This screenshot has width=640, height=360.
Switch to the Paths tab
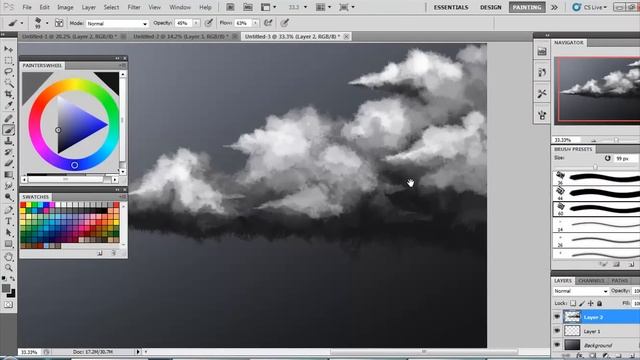coord(619,281)
